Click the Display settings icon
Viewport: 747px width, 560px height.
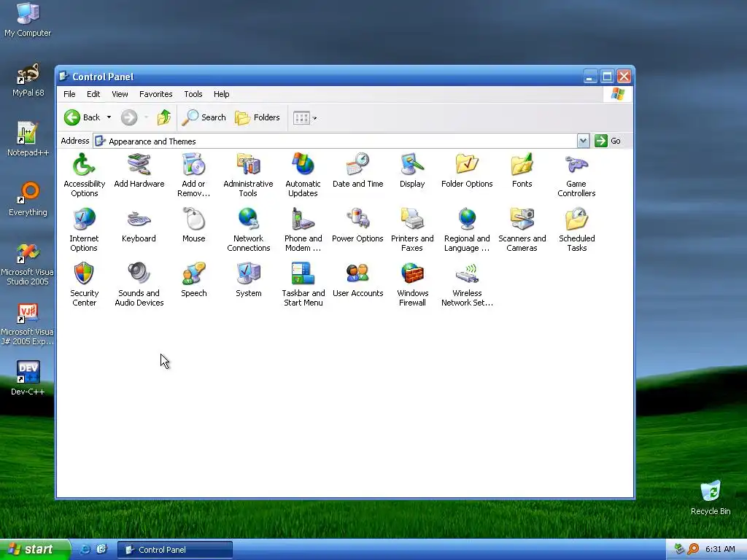[412, 171]
